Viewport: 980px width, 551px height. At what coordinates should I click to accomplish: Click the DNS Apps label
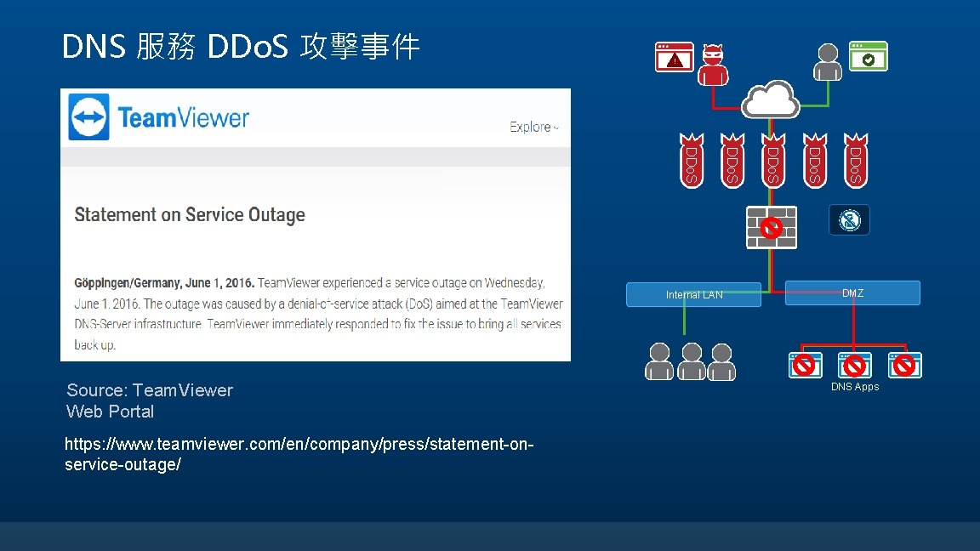[x=855, y=387]
